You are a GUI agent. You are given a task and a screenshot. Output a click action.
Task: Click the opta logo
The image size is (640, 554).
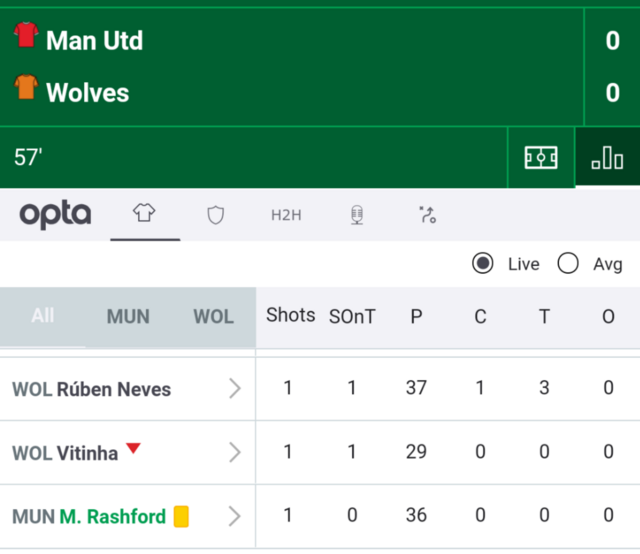click(55, 214)
